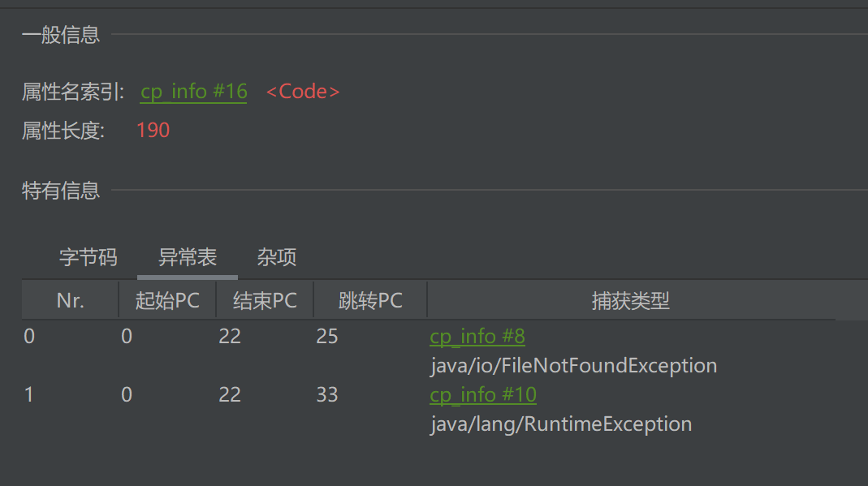This screenshot has height=486, width=868.
Task: Click end PC value 22 in the FileNotFoundException row
Action: coord(230,336)
